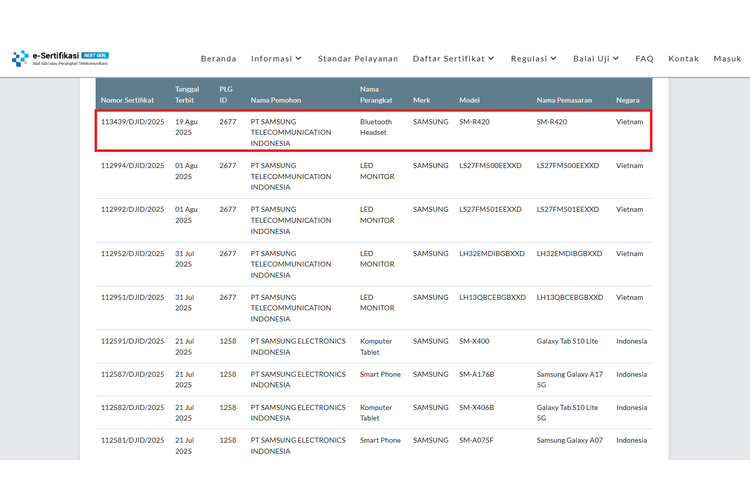Select certificate number 112952/DJID/2025
The height and width of the screenshot is (500, 750).
tap(132, 254)
